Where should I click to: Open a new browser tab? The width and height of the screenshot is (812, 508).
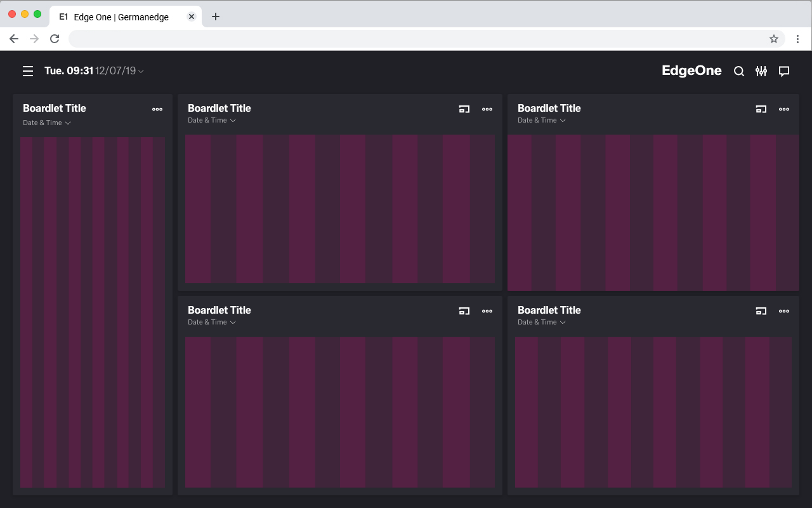pyautogui.click(x=216, y=17)
